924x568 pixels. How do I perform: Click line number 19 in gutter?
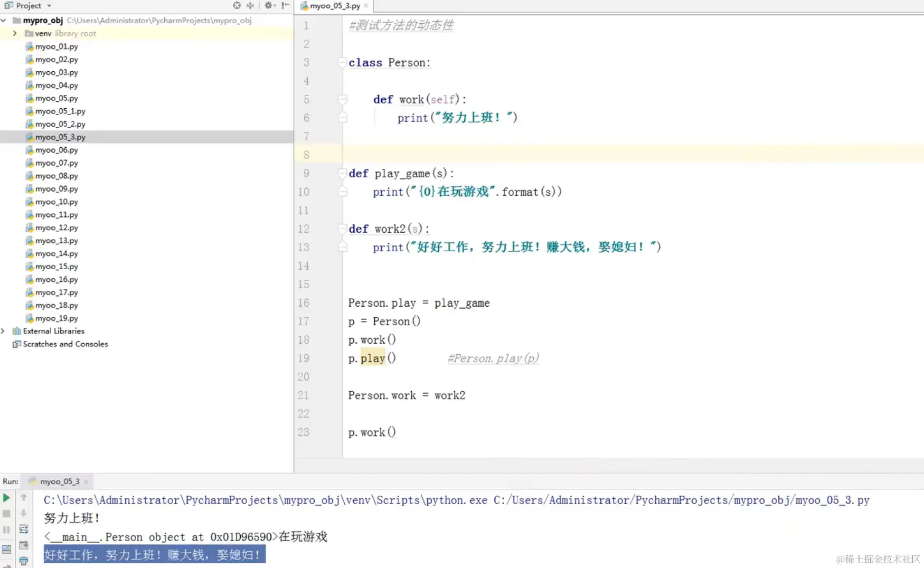(x=304, y=358)
